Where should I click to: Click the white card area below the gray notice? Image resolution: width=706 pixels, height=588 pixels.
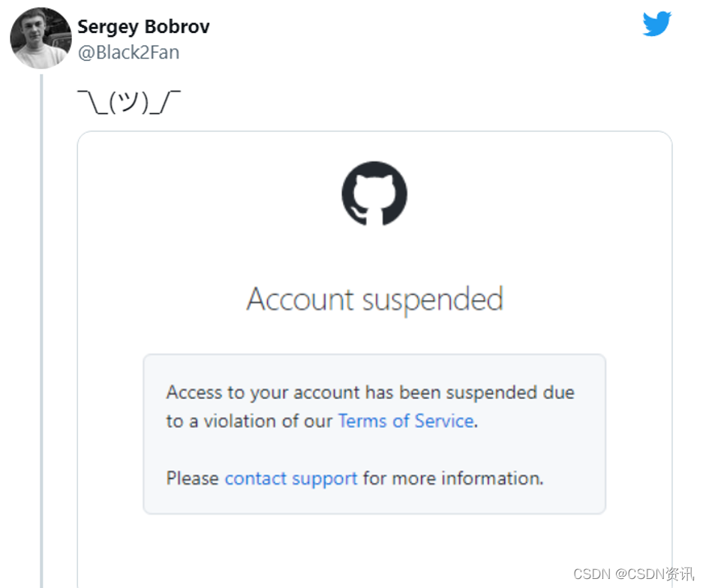374,547
